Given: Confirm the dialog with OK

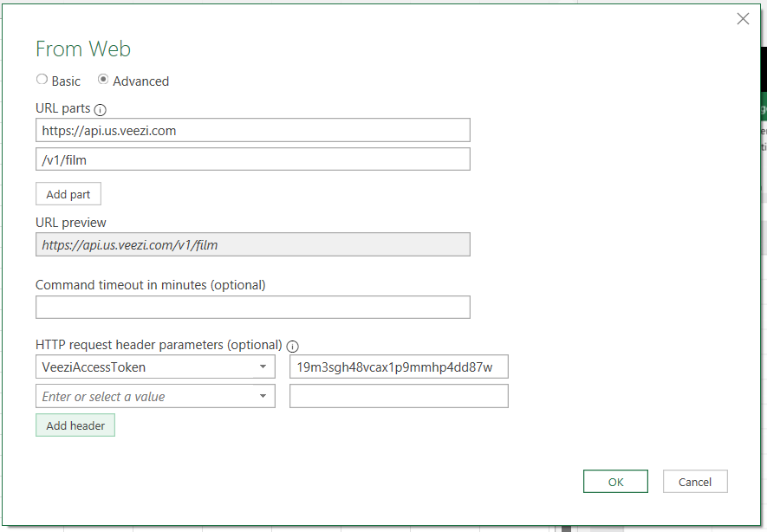Looking at the screenshot, I should 615,481.
